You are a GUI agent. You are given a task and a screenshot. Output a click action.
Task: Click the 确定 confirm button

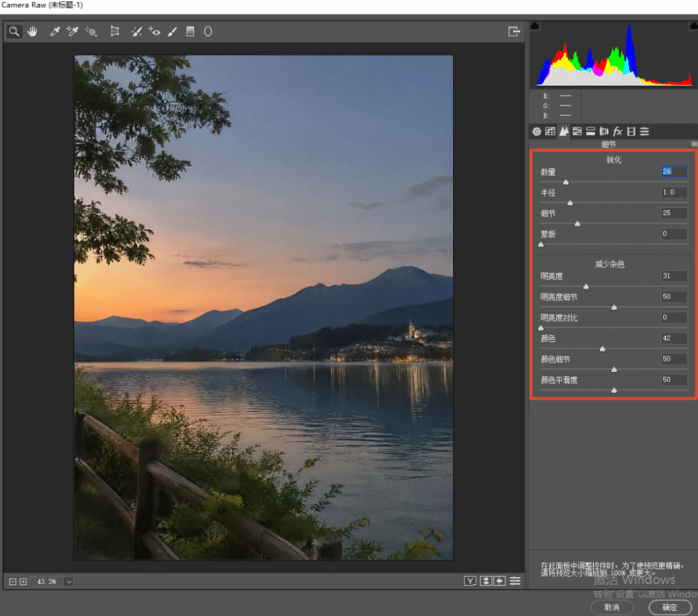[670, 607]
